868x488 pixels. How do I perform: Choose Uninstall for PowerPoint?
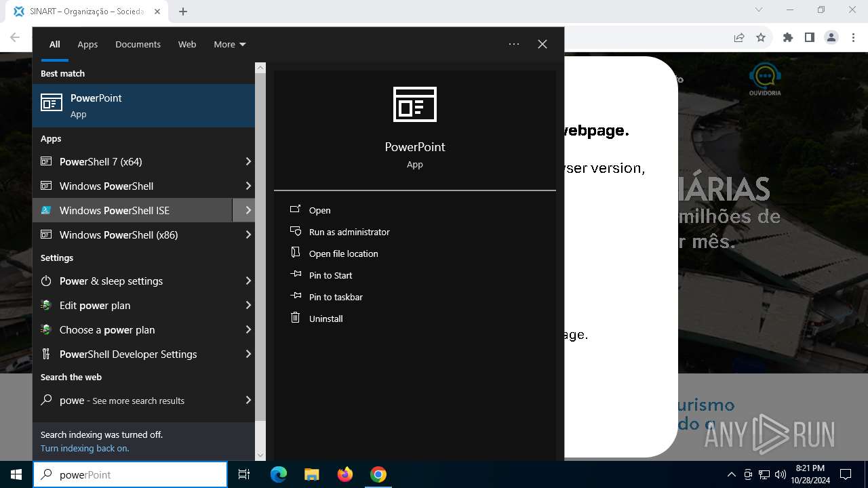tap(325, 319)
